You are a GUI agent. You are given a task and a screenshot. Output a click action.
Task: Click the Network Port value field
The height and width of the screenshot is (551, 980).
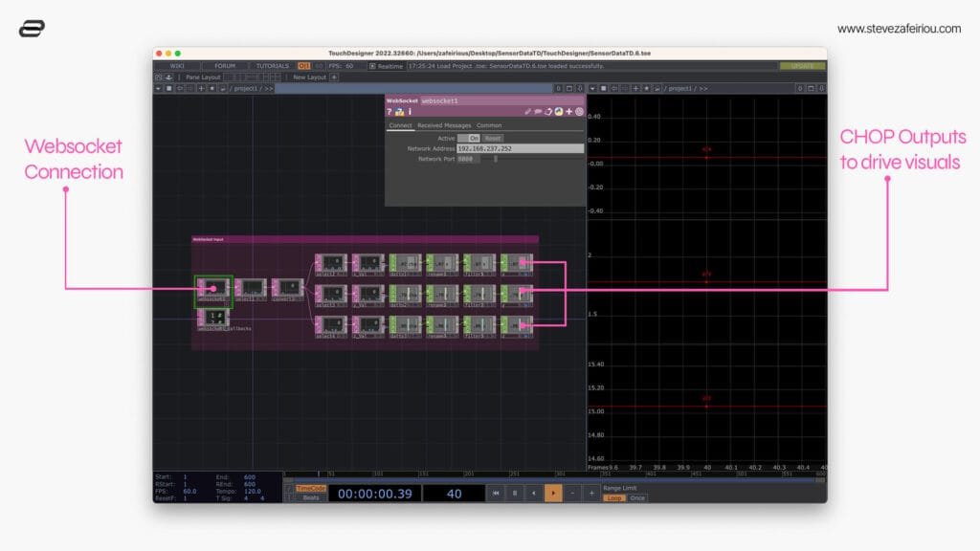468,160
